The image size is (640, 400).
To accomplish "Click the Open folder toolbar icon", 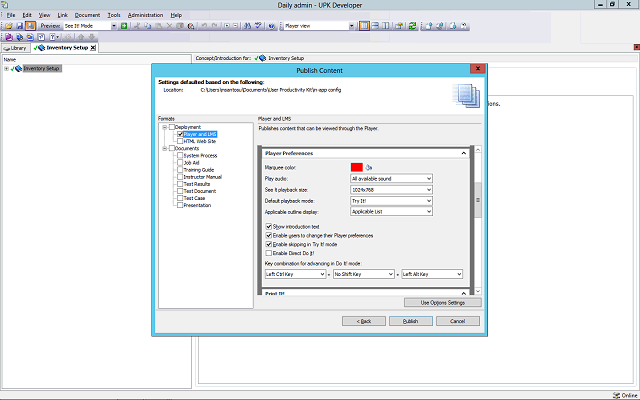I will [9, 26].
